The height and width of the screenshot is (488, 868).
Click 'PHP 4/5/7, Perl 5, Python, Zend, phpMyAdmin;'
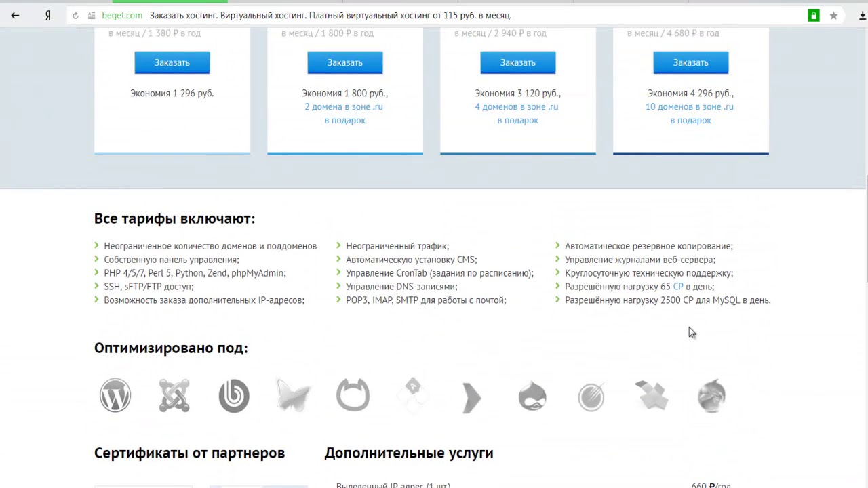click(195, 273)
